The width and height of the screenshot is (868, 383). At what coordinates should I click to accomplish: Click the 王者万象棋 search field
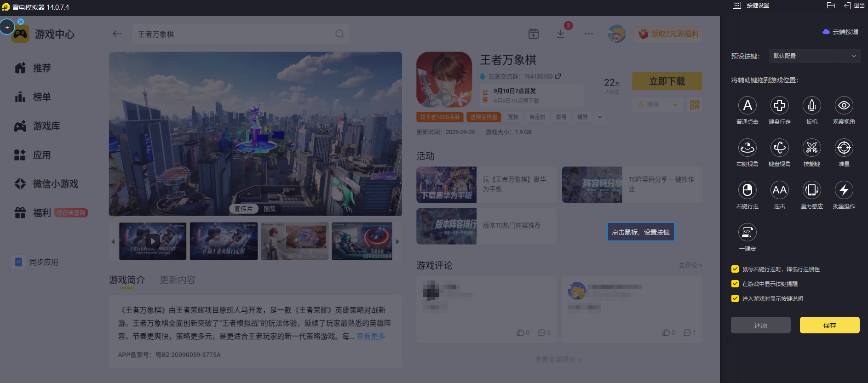click(x=241, y=34)
